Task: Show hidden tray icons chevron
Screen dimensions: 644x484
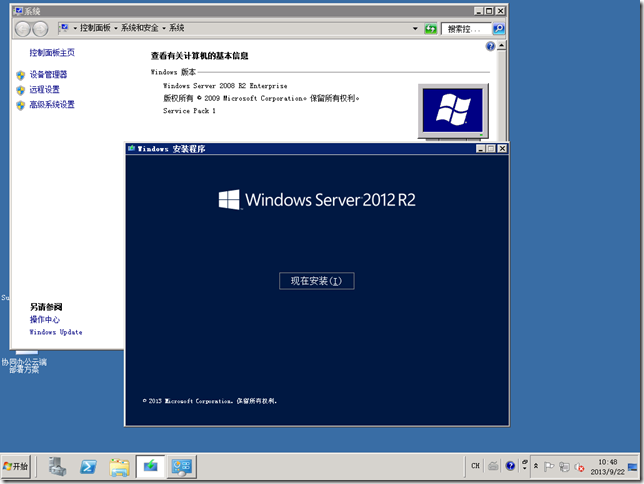Action: pyautogui.click(x=536, y=466)
